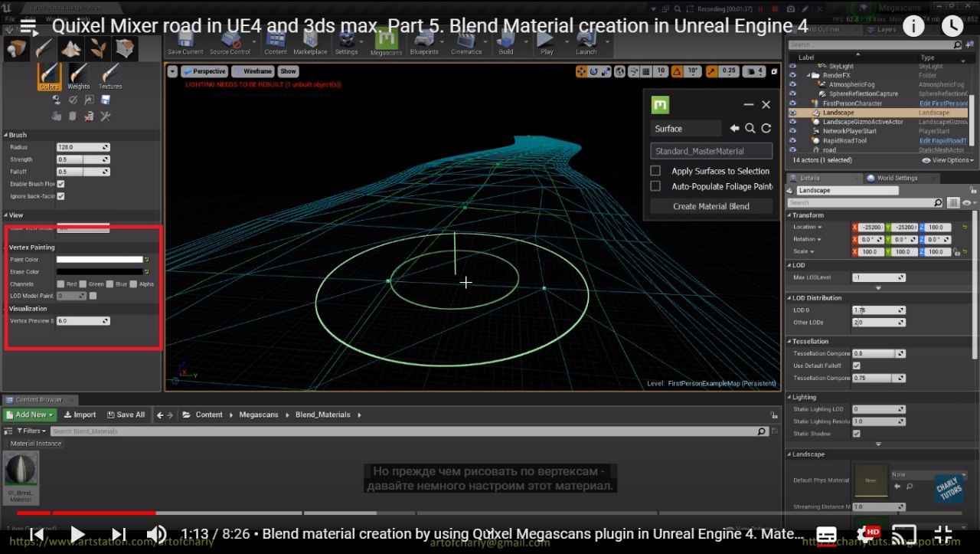The width and height of the screenshot is (980, 554).
Task: Enable the Alpha channel checkbox
Action: pyautogui.click(x=133, y=284)
